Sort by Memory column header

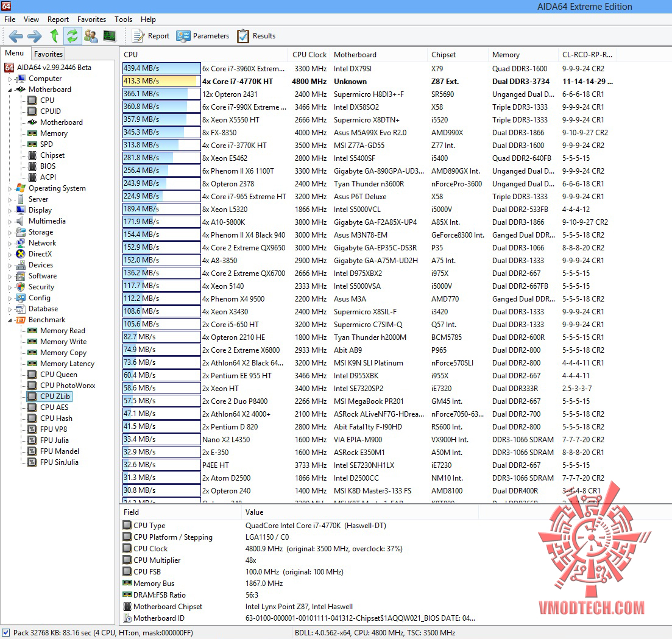click(523, 55)
